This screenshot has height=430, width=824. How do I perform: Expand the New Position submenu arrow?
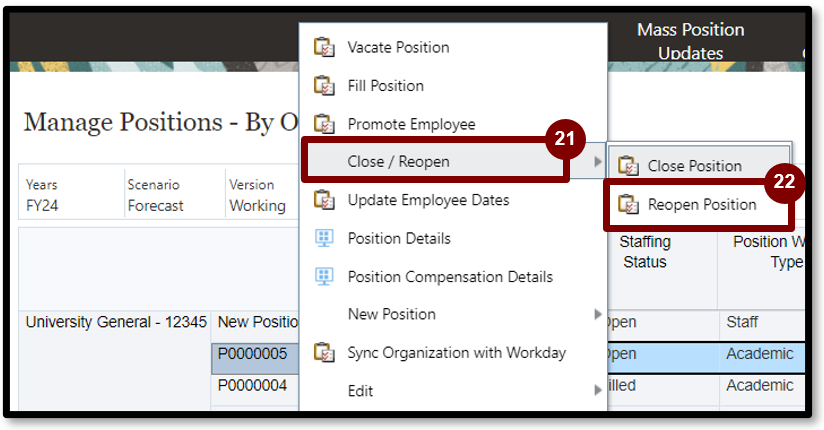click(598, 315)
